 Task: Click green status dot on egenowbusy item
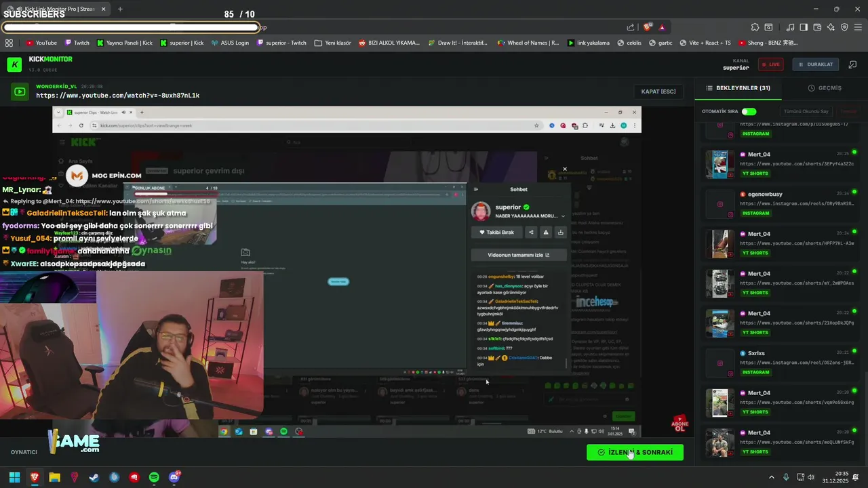tap(854, 192)
